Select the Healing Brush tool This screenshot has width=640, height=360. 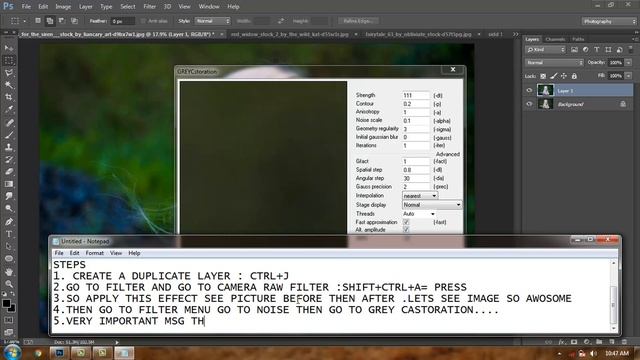coord(9,122)
